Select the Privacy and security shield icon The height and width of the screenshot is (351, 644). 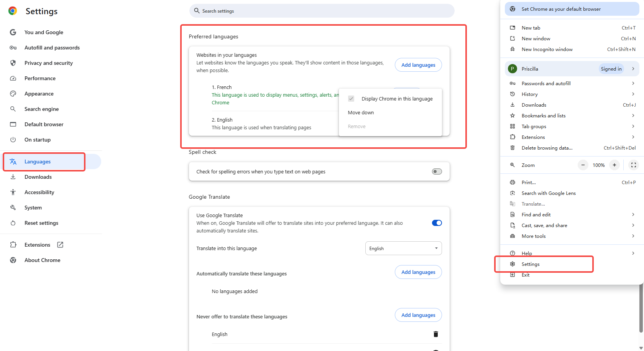(x=13, y=63)
